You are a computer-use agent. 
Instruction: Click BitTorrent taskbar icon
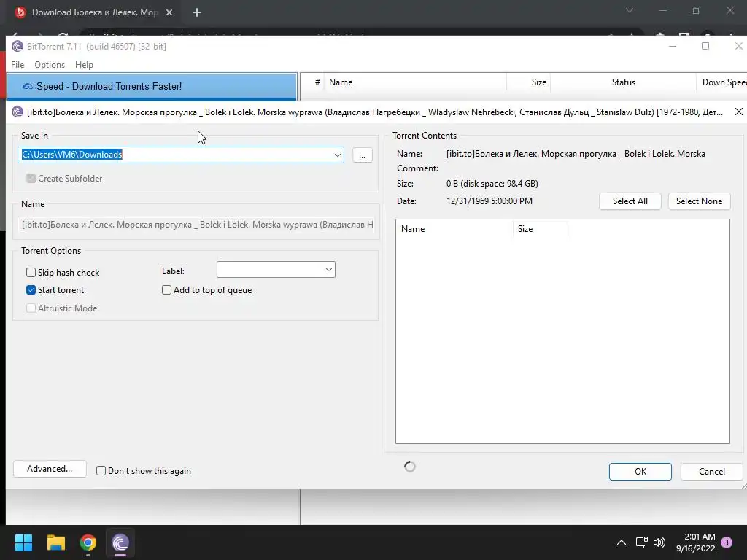120,542
